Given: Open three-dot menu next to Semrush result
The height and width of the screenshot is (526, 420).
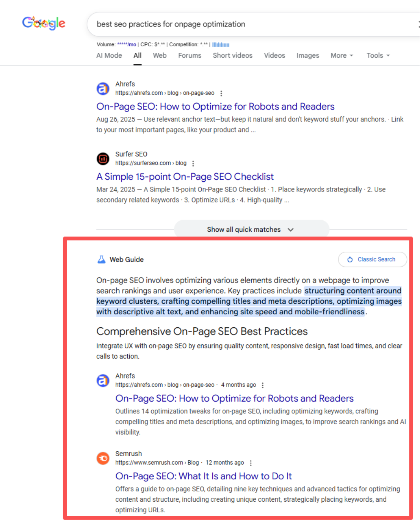Looking at the screenshot, I should [x=251, y=463].
